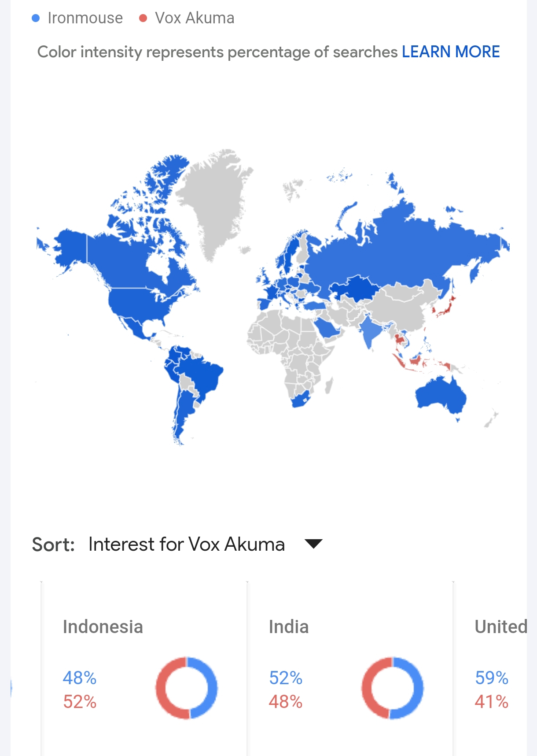The width and height of the screenshot is (537, 756).
Task: Open the India region card title
Action: tap(289, 627)
